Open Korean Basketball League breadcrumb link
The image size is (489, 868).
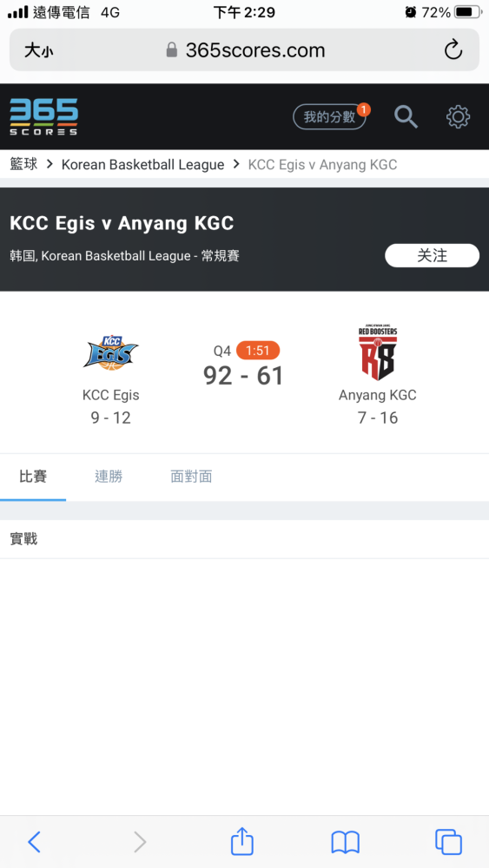tap(143, 164)
